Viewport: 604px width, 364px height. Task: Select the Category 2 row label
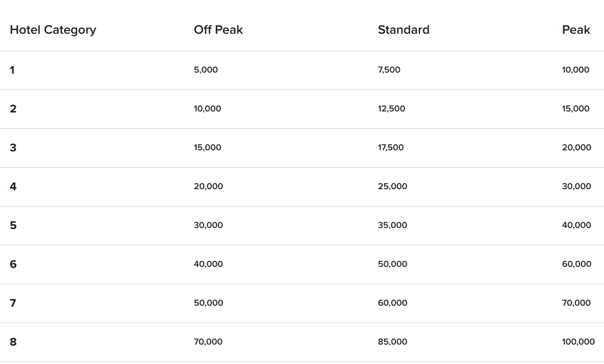13,109
